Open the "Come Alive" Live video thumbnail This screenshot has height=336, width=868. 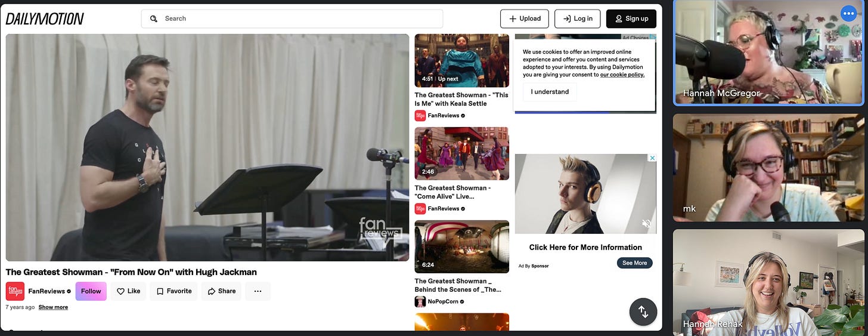[x=462, y=153]
